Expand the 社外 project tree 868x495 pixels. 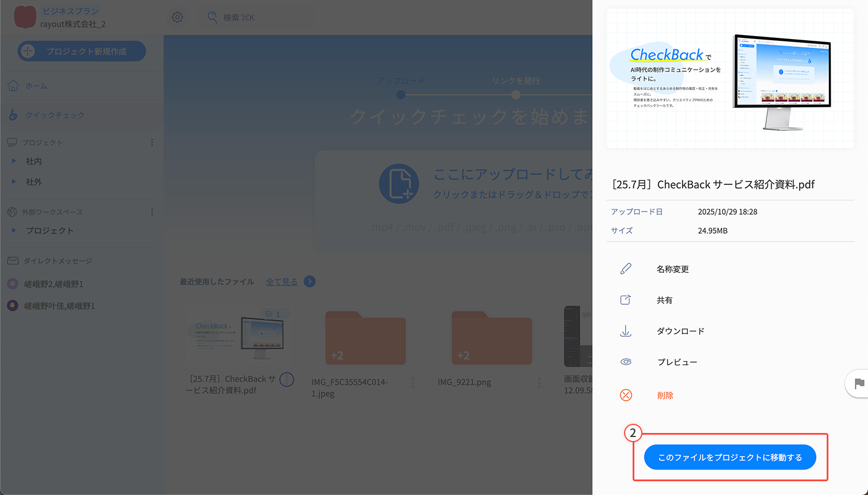[x=14, y=182]
